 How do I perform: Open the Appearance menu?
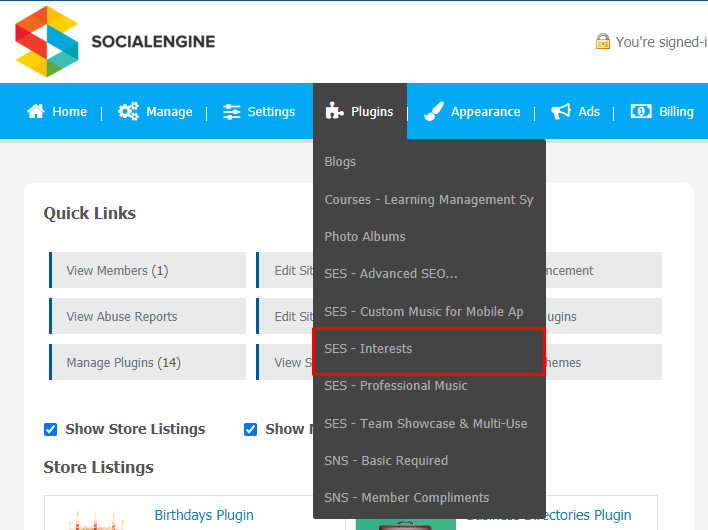coord(472,112)
